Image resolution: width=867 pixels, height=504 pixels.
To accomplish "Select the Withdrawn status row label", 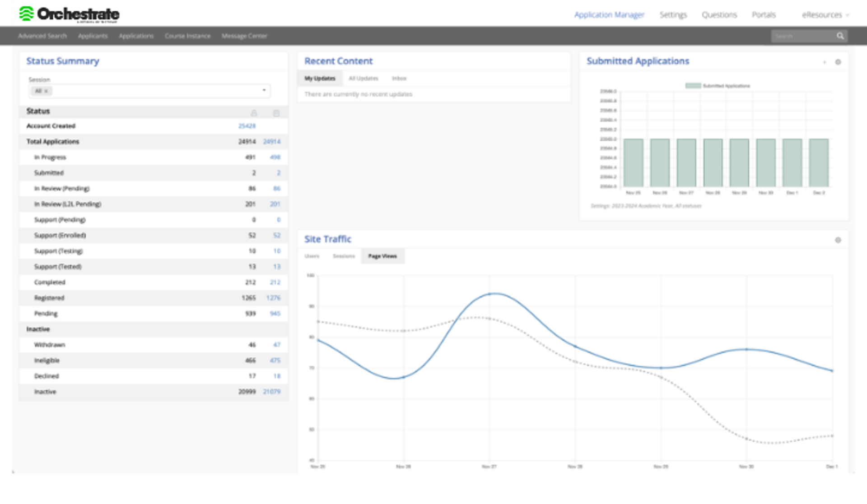I will 50,345.
